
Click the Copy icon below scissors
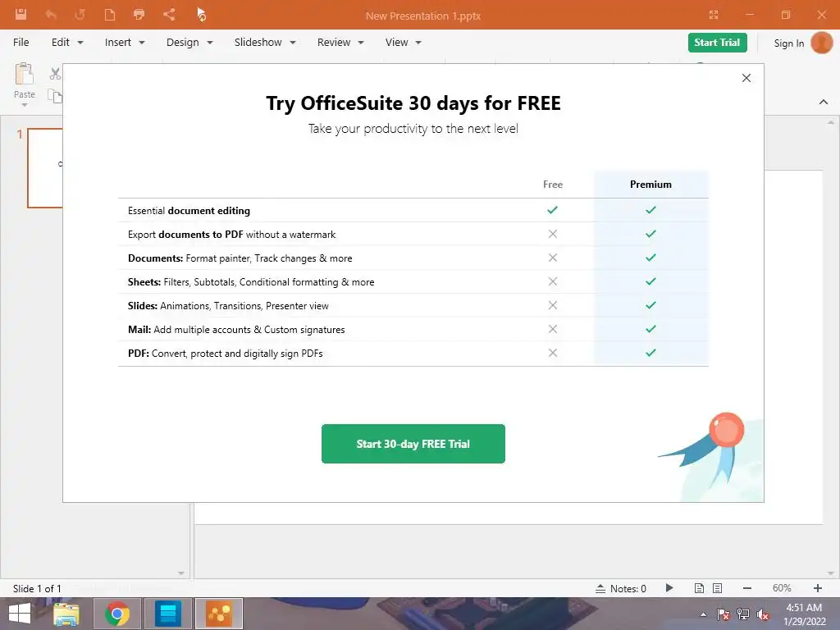click(x=55, y=96)
